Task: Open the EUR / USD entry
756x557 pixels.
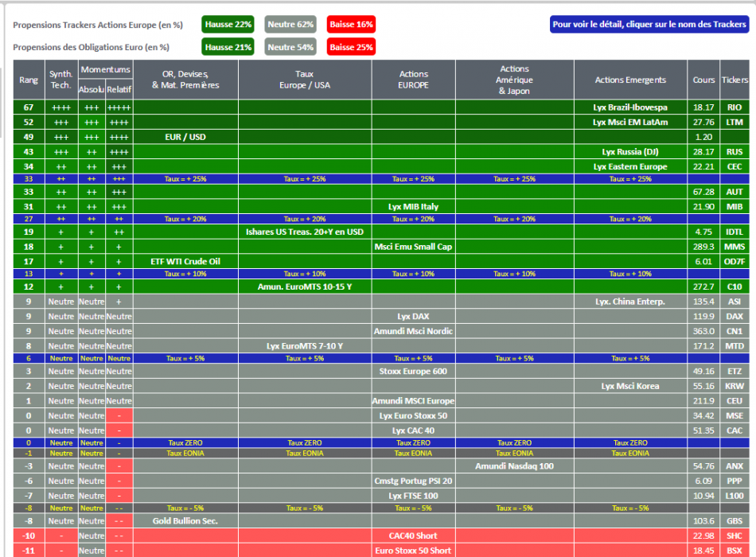Action: tap(185, 137)
